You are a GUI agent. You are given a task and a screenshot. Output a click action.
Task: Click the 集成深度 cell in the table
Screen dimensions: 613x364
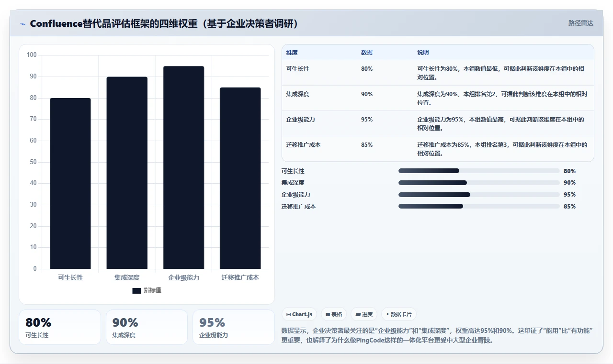pyautogui.click(x=298, y=94)
